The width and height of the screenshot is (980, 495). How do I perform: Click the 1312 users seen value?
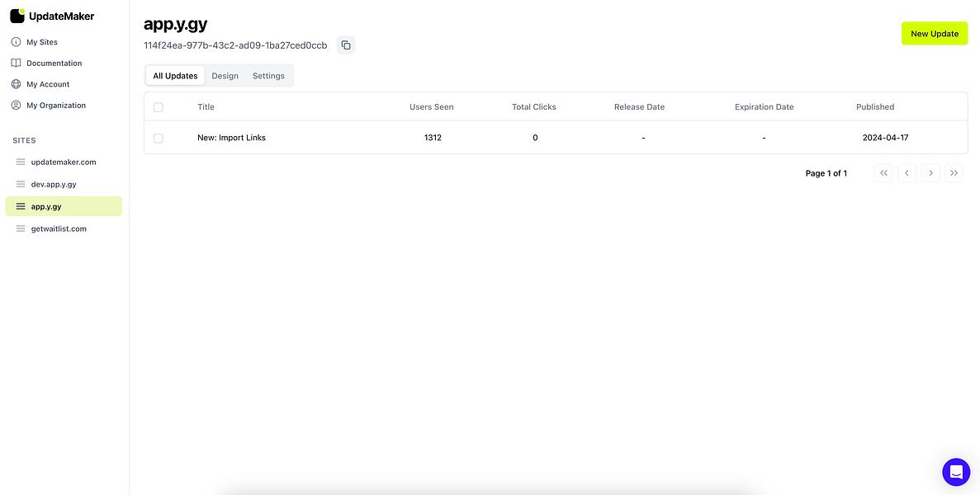pyautogui.click(x=433, y=137)
